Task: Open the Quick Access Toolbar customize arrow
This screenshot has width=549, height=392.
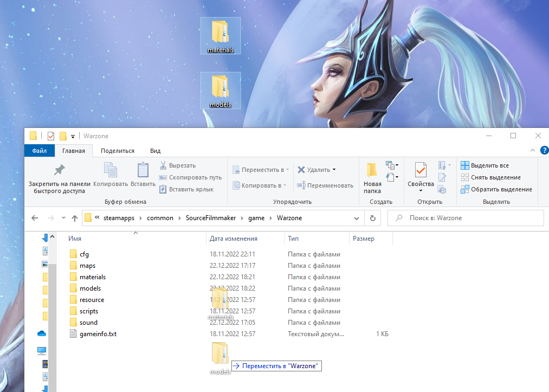Action: click(73, 136)
